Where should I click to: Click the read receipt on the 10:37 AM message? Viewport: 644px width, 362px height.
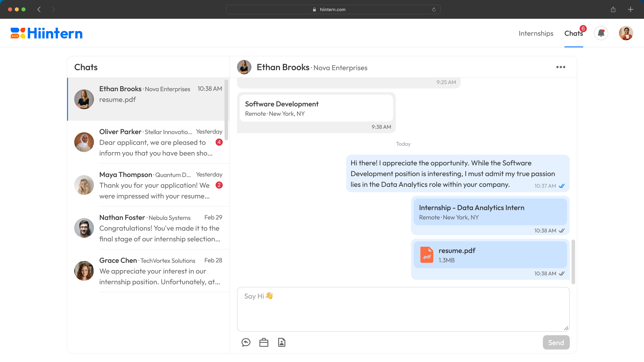562,186
